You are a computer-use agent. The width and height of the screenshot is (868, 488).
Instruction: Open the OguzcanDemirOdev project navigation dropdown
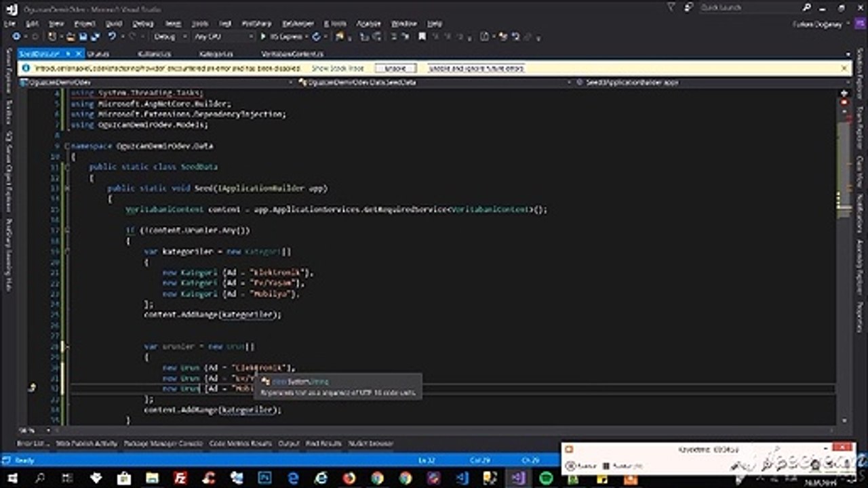pos(156,82)
